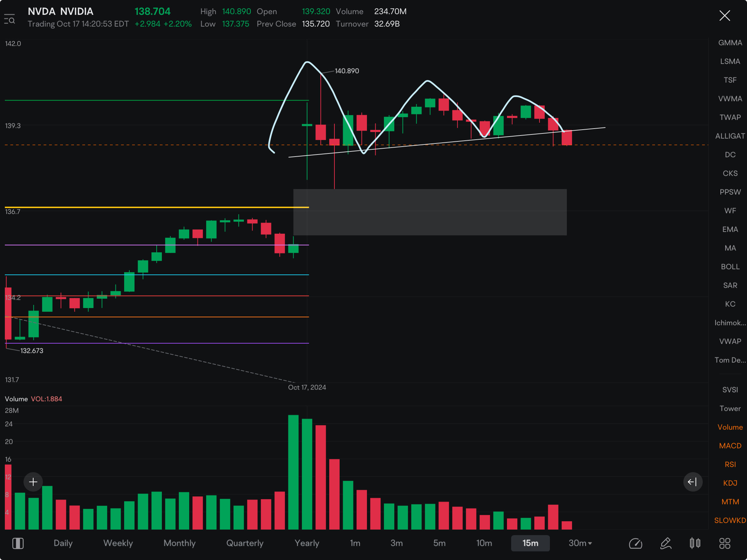The image size is (747, 560).
Task: Enable the VWMA indicator
Action: tap(730, 99)
